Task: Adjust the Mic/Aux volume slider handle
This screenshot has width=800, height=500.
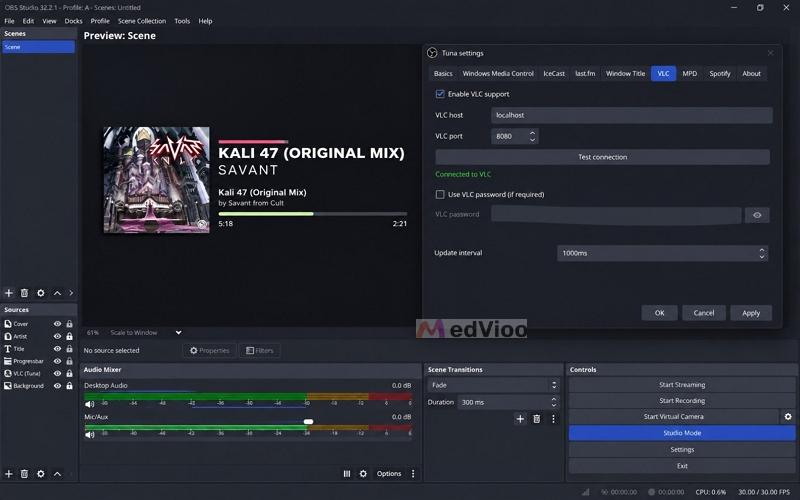Action: 308,421
